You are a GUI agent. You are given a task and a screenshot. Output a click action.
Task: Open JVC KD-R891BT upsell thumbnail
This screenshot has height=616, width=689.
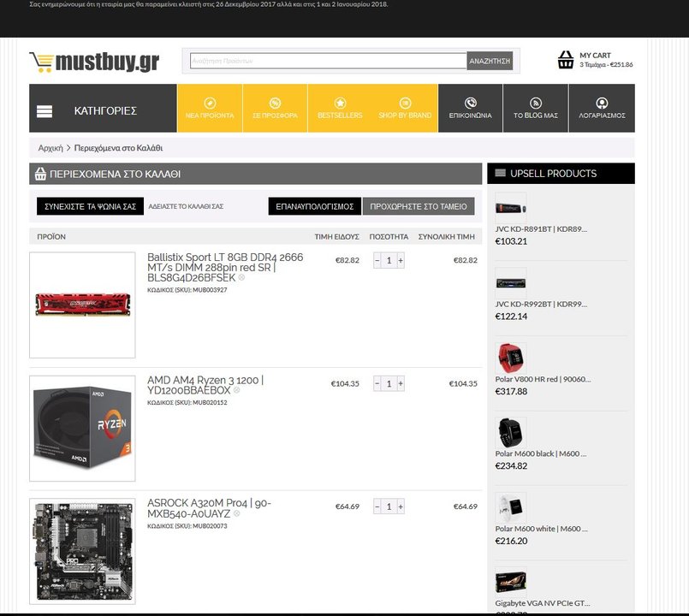511,208
